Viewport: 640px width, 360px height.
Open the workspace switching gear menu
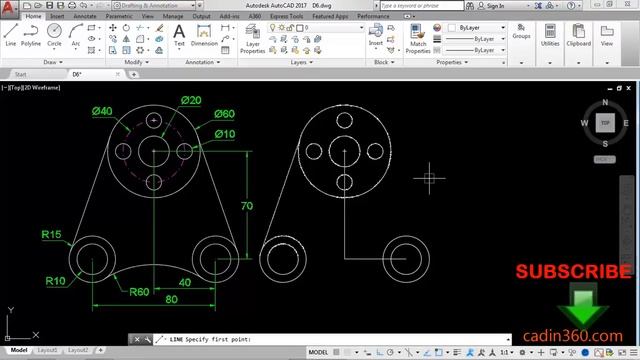click(x=523, y=352)
